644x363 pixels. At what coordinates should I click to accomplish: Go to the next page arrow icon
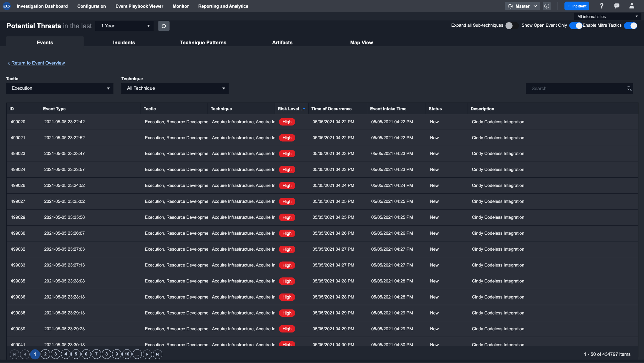[x=147, y=354]
